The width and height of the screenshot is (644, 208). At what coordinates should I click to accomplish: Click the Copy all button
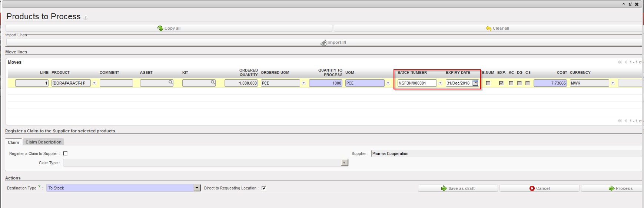(169, 28)
